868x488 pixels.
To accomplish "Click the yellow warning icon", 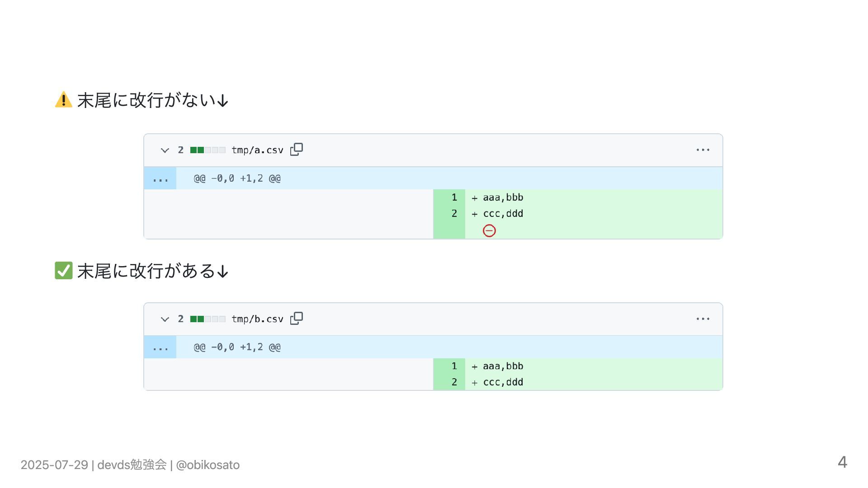I will click(63, 100).
